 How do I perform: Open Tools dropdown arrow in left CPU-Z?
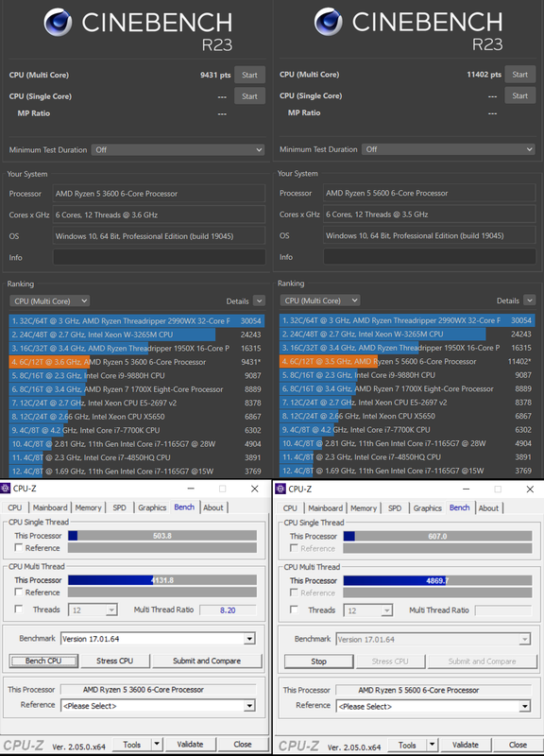(157, 745)
